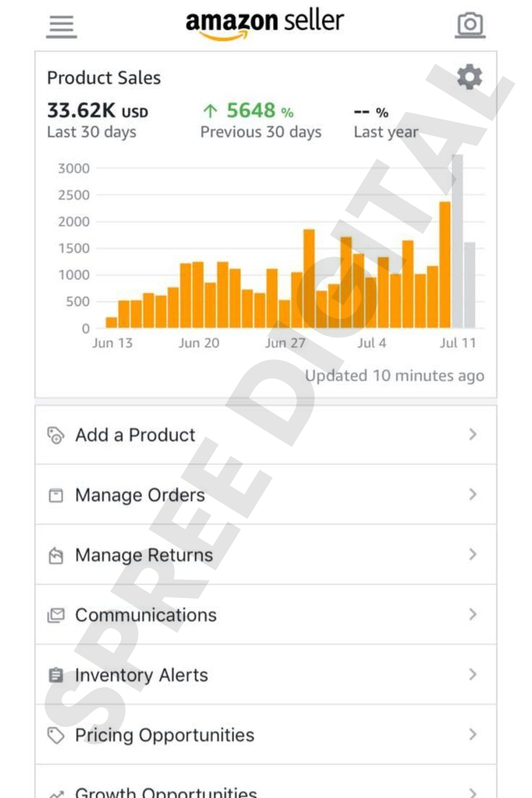Click the amazon seller logo
The width and height of the screenshot is (532, 798).
(x=265, y=25)
